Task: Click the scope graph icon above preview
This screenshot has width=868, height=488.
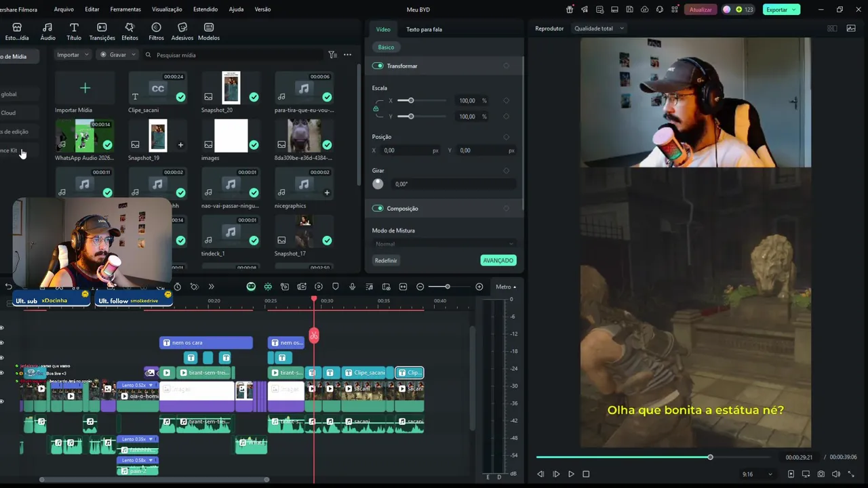Action: pyautogui.click(x=851, y=28)
